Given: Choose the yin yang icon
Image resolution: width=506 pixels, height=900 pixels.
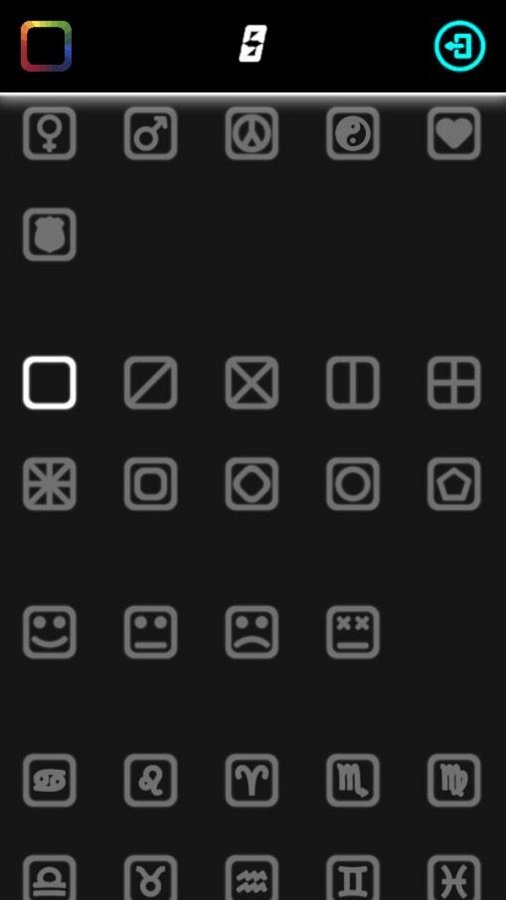Looking at the screenshot, I should point(353,133).
